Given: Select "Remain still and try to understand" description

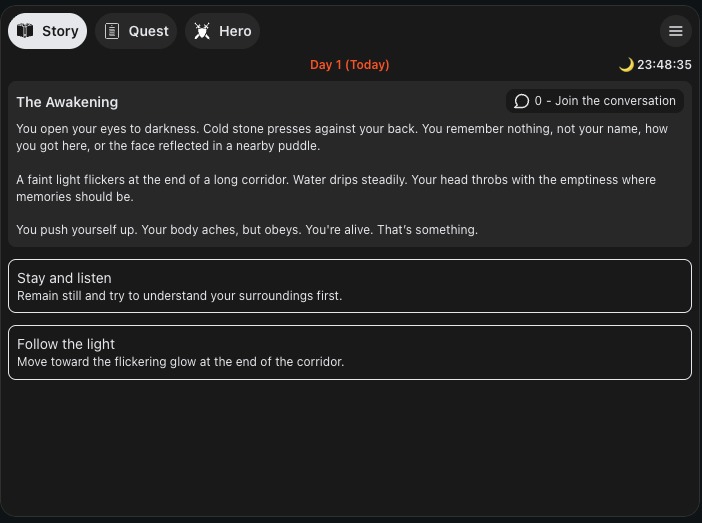Looking at the screenshot, I should pos(180,296).
